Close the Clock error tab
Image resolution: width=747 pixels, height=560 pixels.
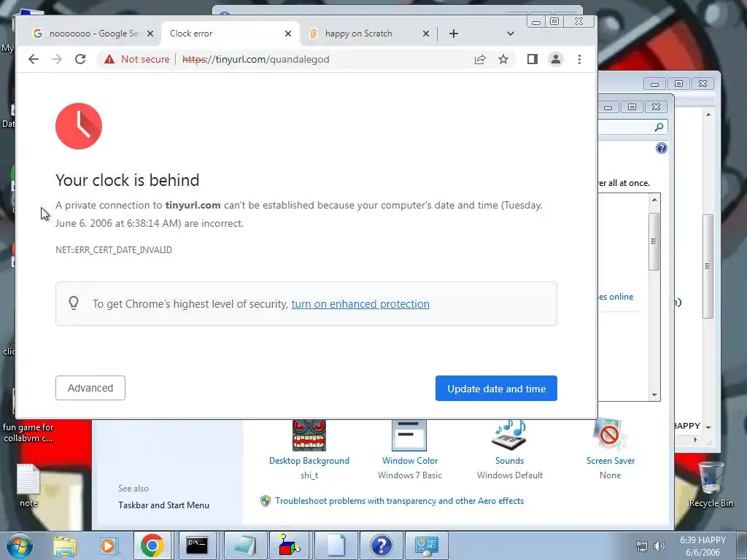coord(287,34)
